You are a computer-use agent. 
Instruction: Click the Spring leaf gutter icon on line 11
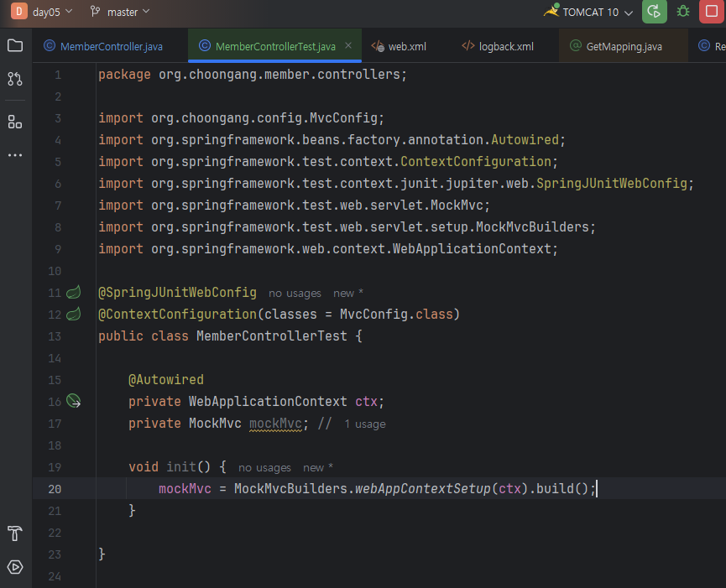coord(74,293)
